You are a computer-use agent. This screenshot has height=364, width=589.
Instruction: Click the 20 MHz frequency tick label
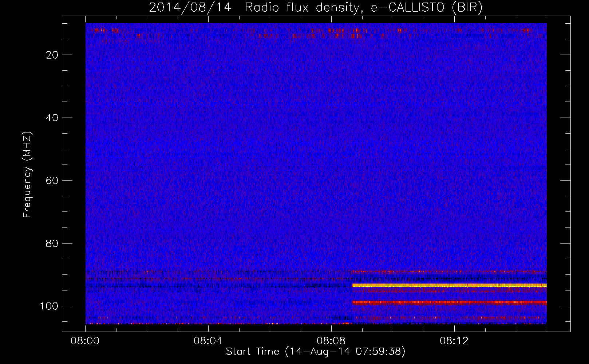(x=52, y=55)
